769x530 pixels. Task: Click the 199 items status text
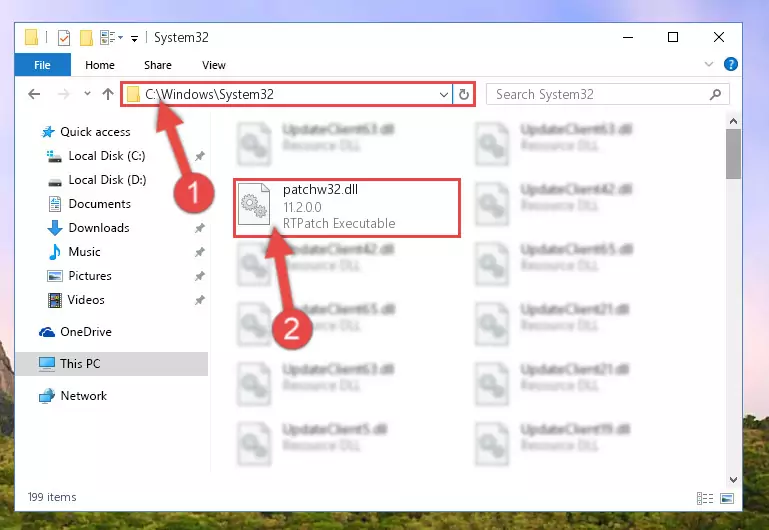52,497
